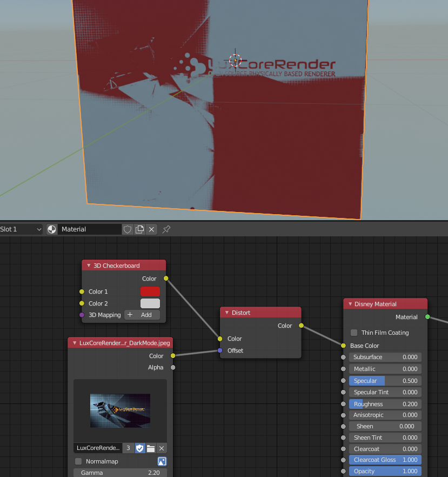Image resolution: width=448 pixels, height=477 pixels.
Task: Click the Distort Color input socket
Action: point(220,339)
